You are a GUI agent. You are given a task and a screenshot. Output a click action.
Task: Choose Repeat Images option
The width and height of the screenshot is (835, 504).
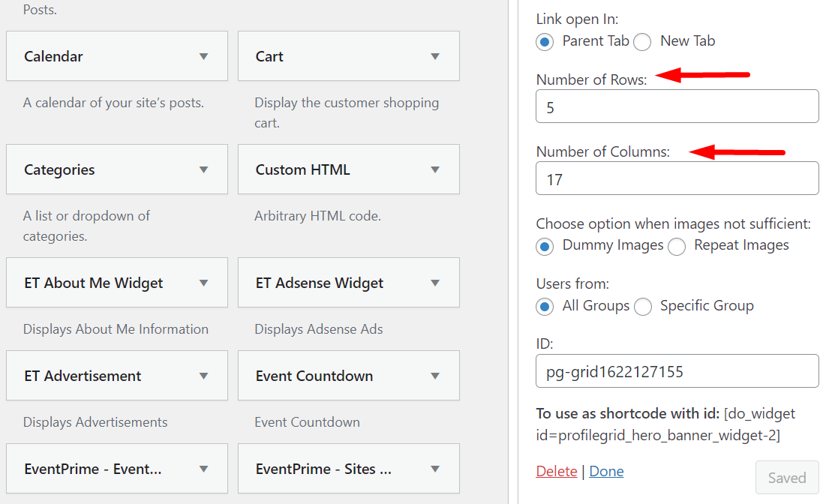[x=677, y=246]
